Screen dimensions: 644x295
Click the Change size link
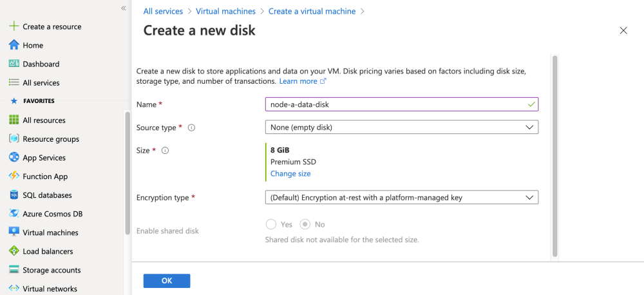pyautogui.click(x=290, y=174)
